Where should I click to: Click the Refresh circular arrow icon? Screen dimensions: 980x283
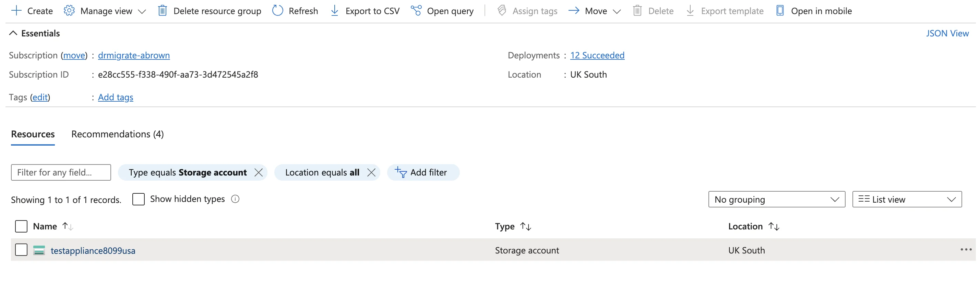coord(278,11)
